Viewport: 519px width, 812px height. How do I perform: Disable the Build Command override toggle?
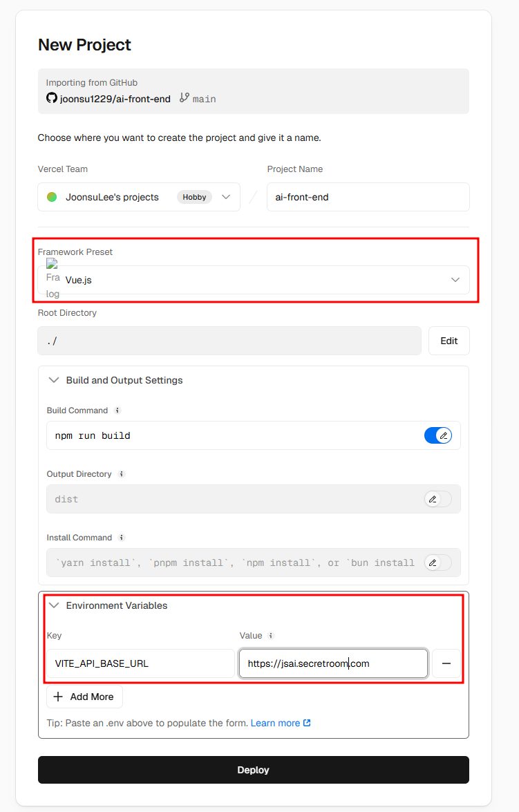[x=437, y=435]
